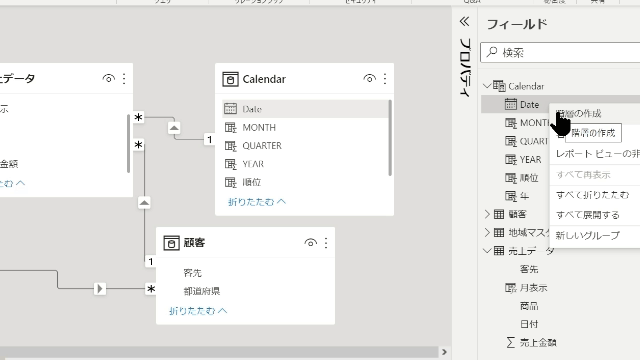Viewport: 640px width, 360px height.
Task: Click calculated column icon beside 月表示
Action: 511,288
